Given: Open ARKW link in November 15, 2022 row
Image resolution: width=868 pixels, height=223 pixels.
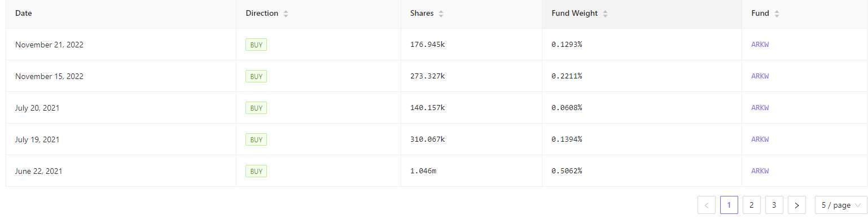Looking at the screenshot, I should [760, 76].
